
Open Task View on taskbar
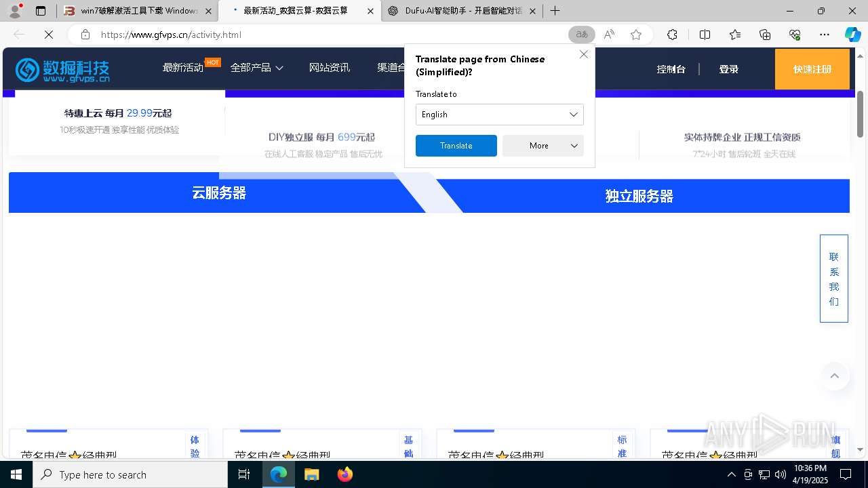point(244,474)
